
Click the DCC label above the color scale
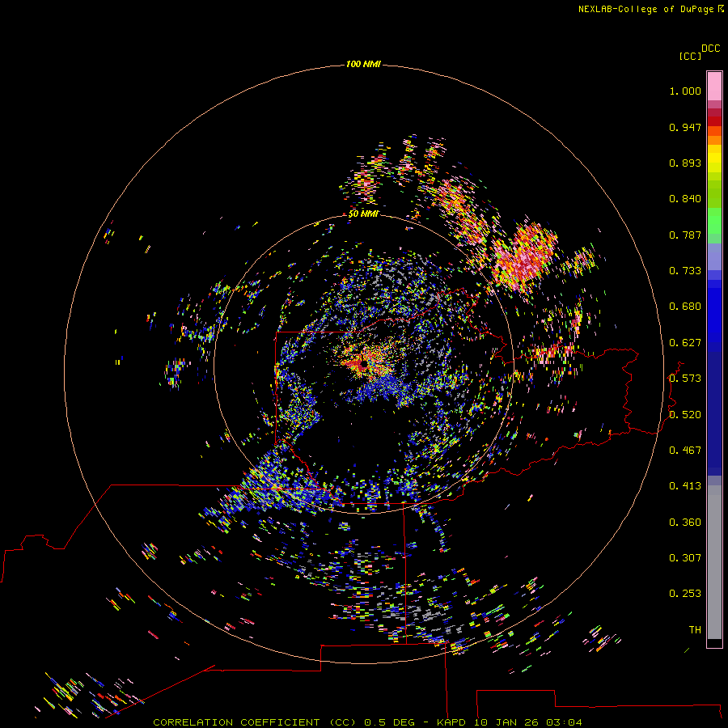click(x=710, y=49)
